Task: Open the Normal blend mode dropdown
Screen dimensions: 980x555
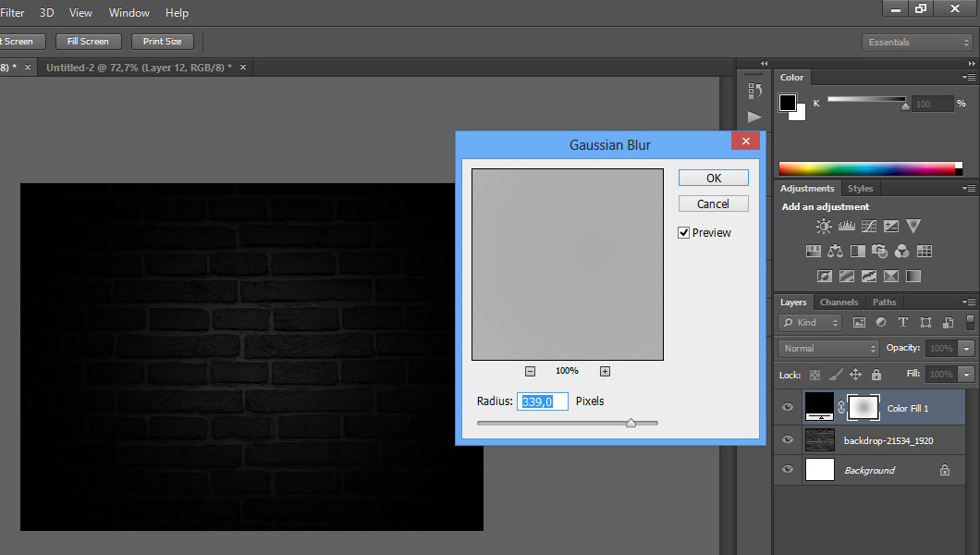Action: tap(829, 349)
